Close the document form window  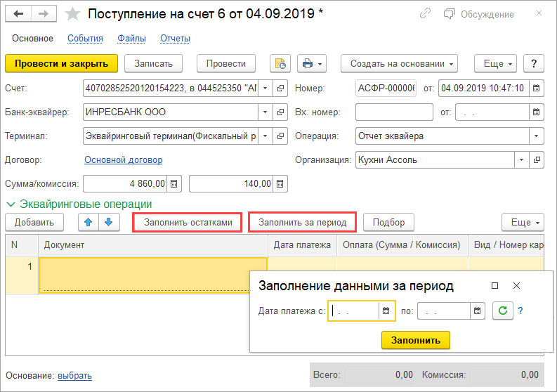coord(539,13)
